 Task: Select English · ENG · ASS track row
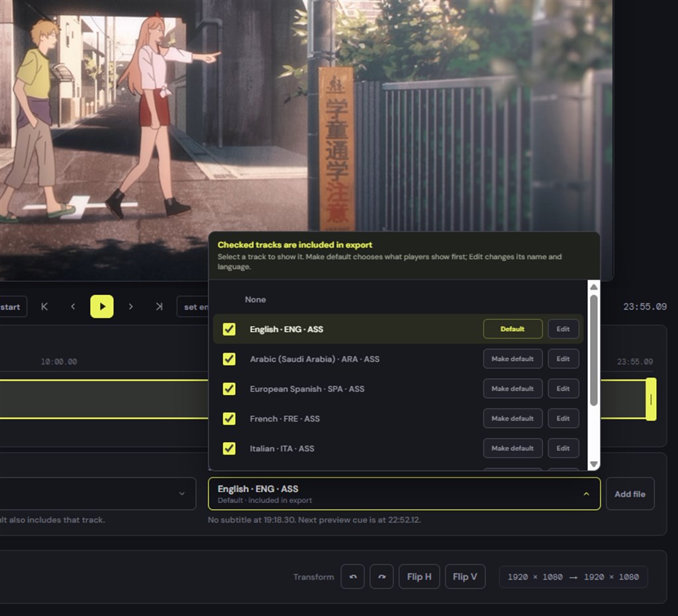(398, 329)
